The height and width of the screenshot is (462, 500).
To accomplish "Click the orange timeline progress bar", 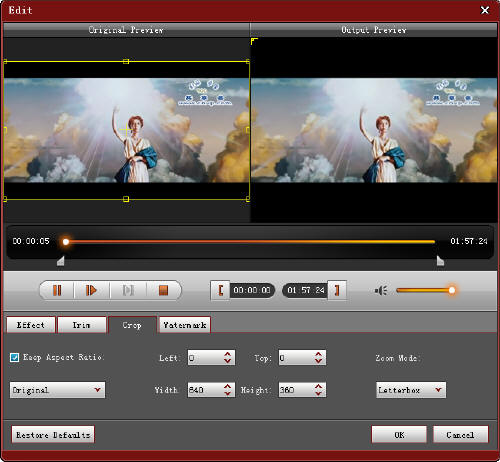I will pos(250,242).
